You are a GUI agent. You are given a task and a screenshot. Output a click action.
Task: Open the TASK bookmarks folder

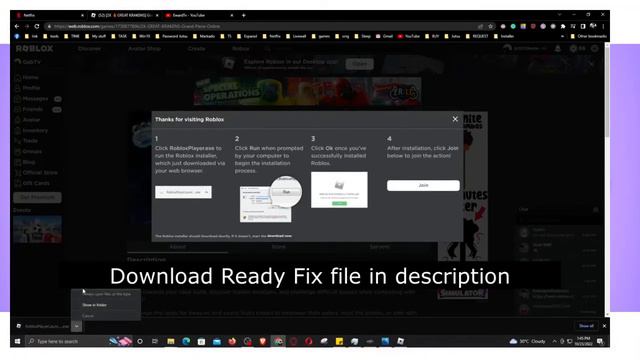coord(119,36)
